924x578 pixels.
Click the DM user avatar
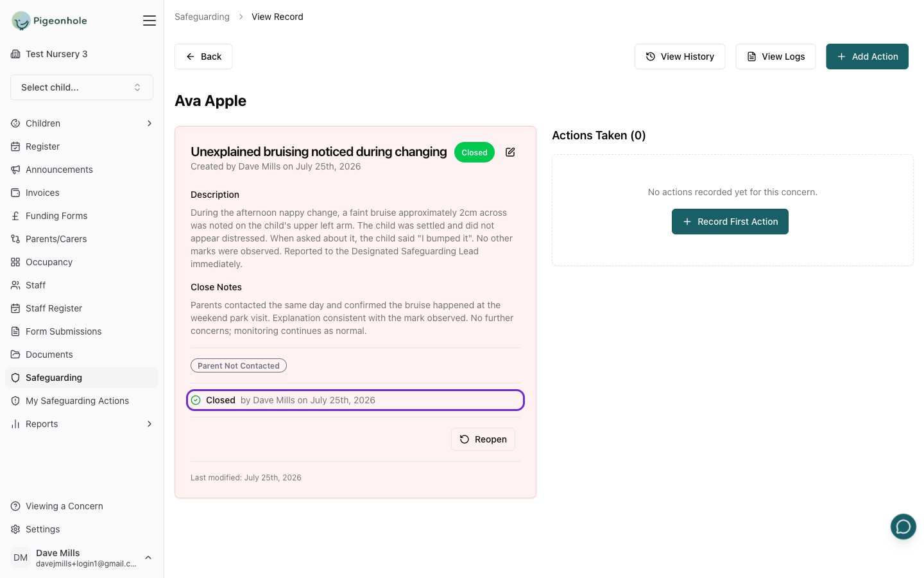pos(21,557)
